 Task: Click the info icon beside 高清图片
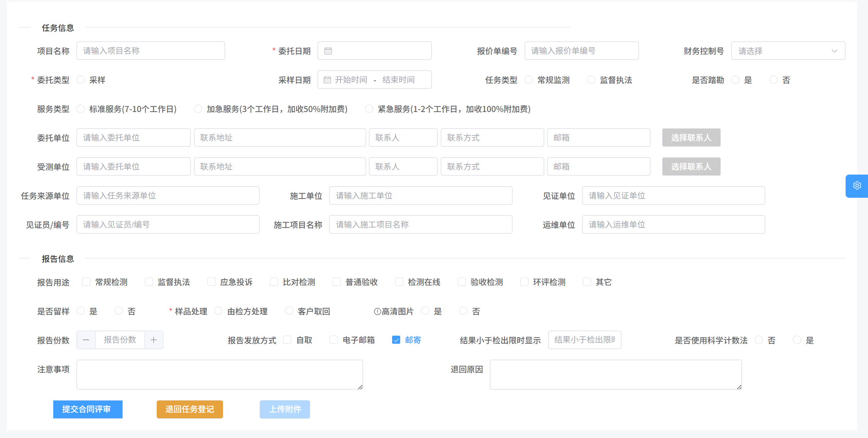(378, 311)
